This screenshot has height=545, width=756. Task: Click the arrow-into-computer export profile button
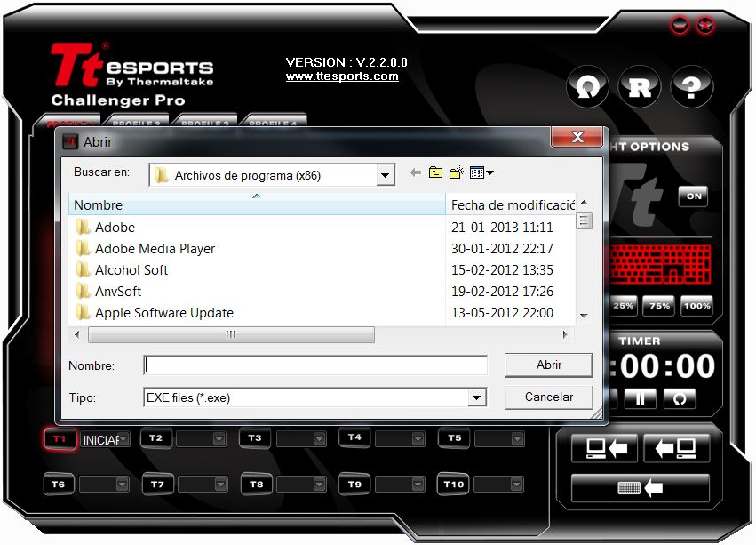[x=676, y=449]
